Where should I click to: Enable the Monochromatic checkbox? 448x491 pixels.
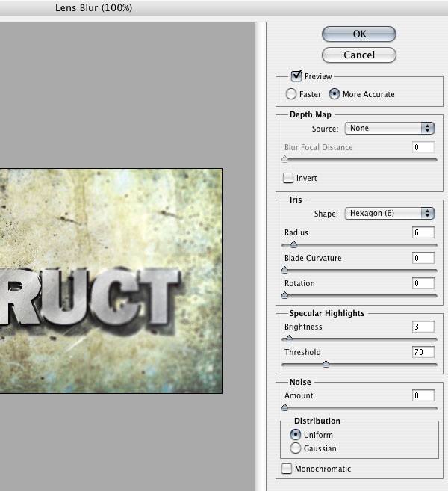287,469
